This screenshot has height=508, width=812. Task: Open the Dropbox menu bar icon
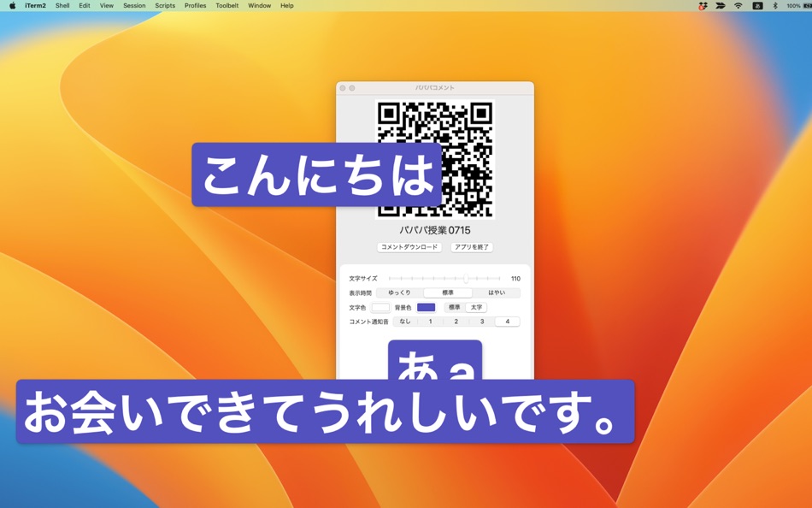pyautogui.click(x=703, y=6)
